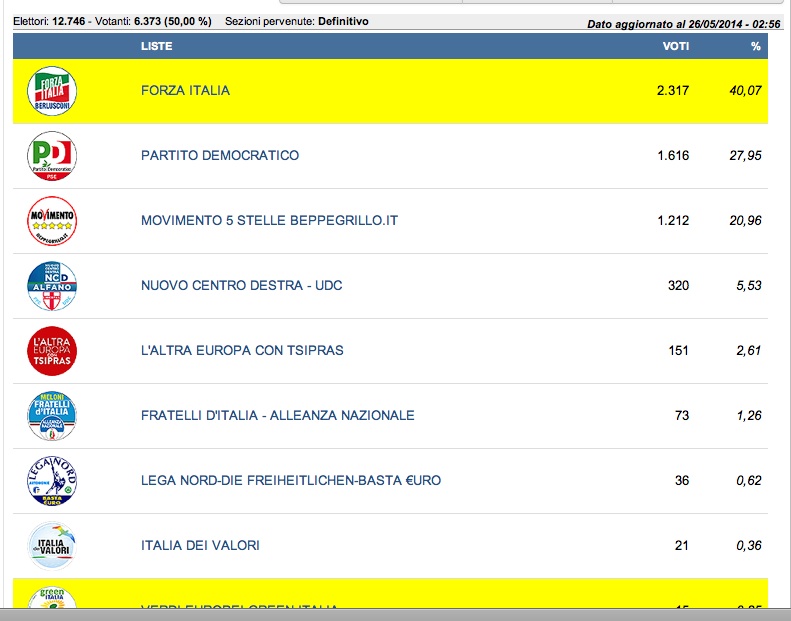Open the FORZA ITALIA list link
The width and height of the screenshot is (791, 621).
coord(185,90)
